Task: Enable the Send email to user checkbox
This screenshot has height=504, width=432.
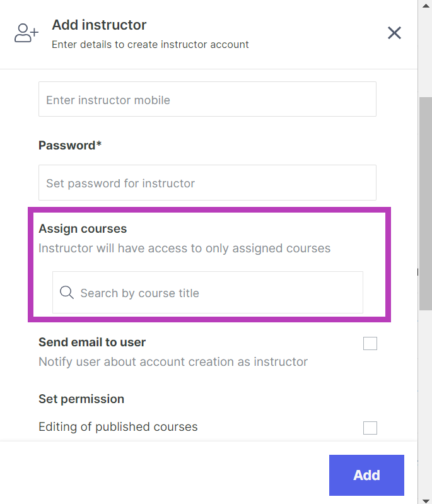Action: [x=370, y=344]
